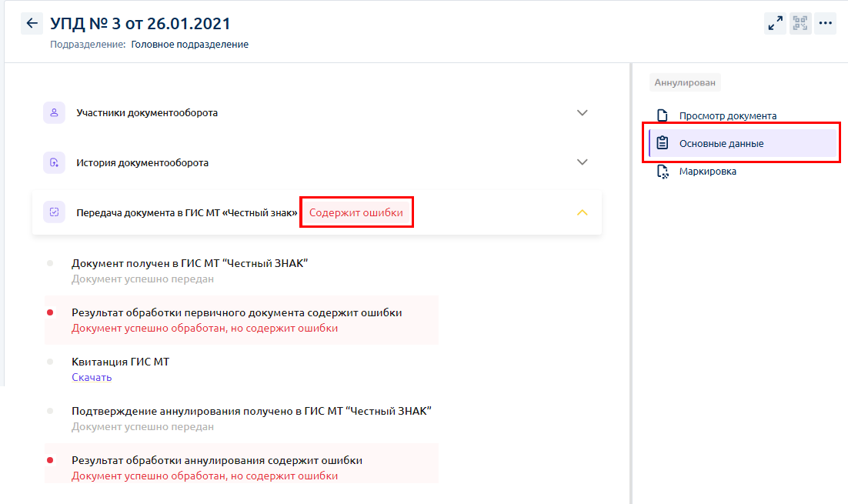Click Квитанция ГИС МТ entry
This screenshot has height=504, width=848.
[120, 362]
